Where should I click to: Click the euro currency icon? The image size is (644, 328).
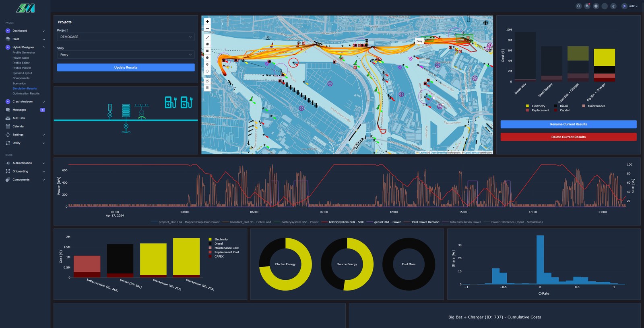[x=613, y=6]
